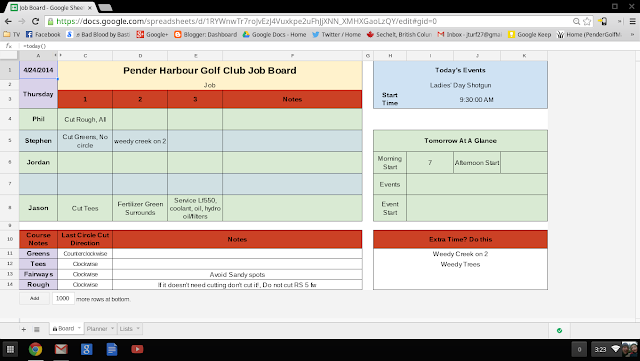Switch to the Planner sheet tab
640x361 pixels.
[97, 329]
